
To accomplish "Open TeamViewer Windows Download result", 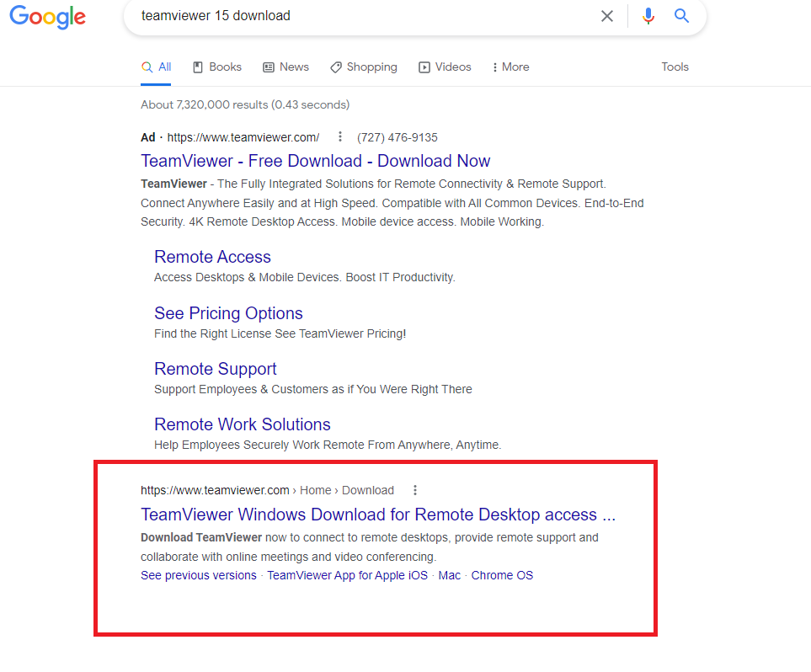I will click(377, 515).
